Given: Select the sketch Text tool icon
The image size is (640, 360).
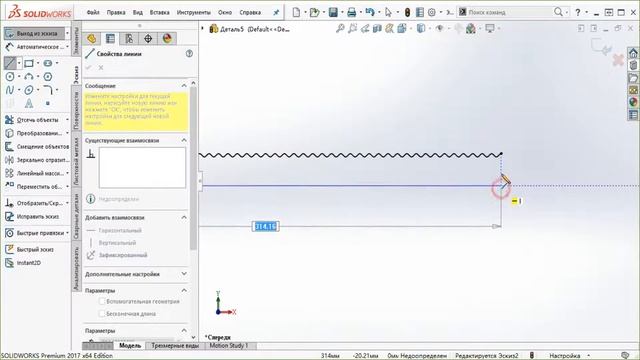Looking at the screenshot, I should pos(29,103).
